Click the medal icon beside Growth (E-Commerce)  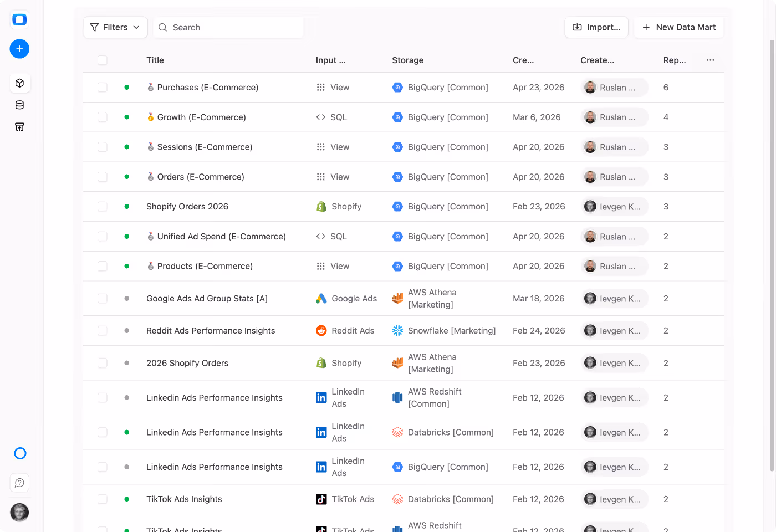click(150, 117)
